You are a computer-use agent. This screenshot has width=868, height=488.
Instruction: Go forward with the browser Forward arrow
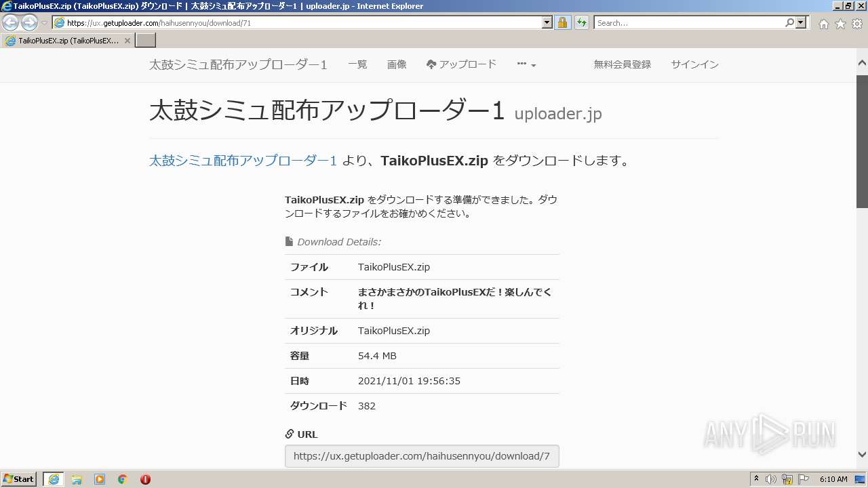tap(29, 23)
